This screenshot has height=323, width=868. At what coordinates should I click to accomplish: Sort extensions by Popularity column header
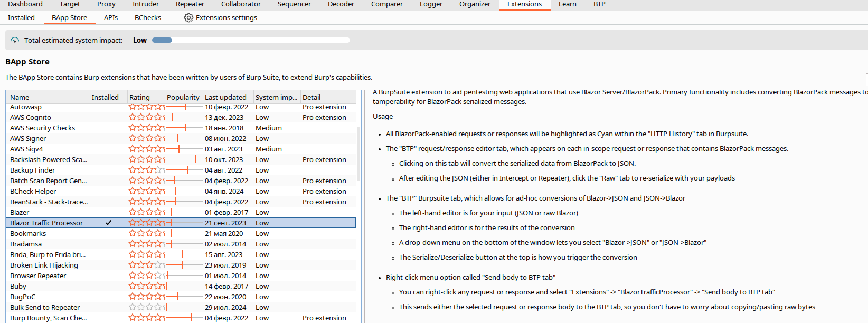click(x=184, y=97)
